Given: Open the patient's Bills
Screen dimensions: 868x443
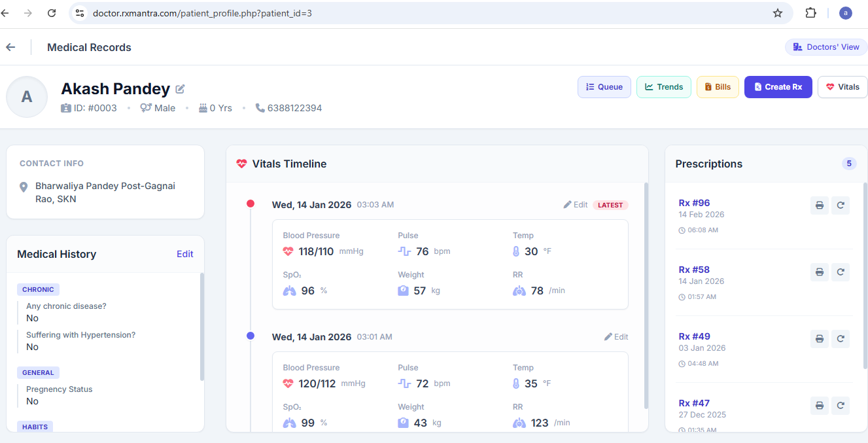Looking at the screenshot, I should click(x=718, y=87).
